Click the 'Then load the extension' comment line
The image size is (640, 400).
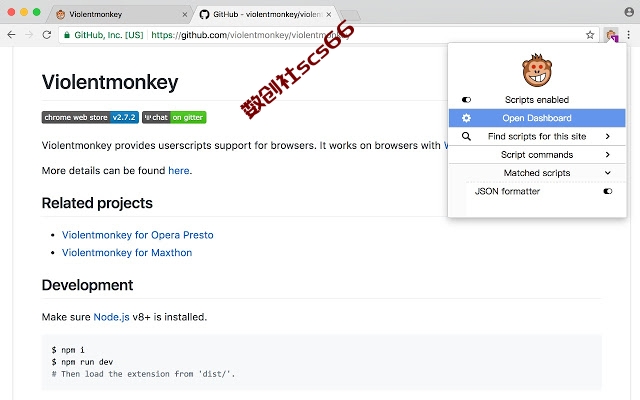tap(143, 374)
